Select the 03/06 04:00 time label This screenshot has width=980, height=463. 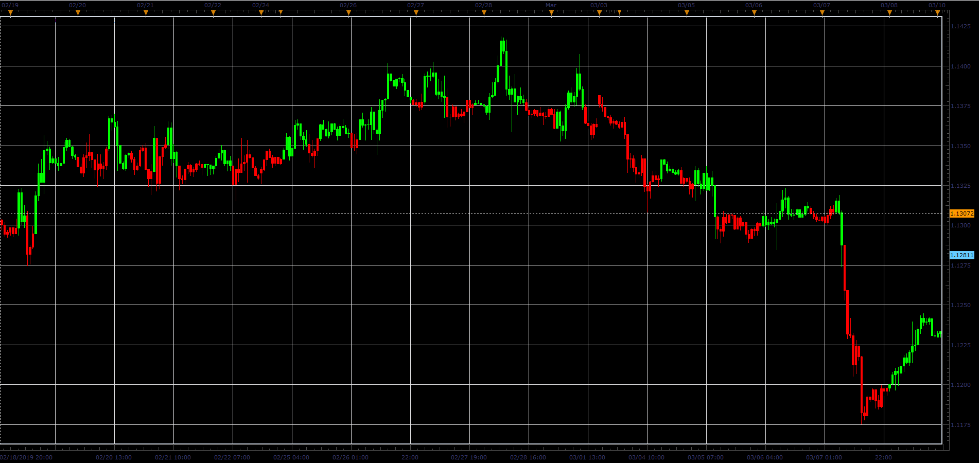click(x=765, y=457)
